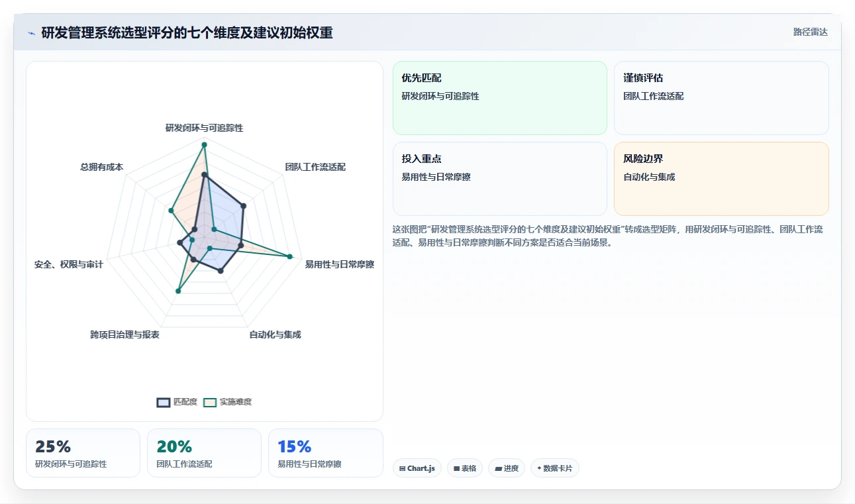The height and width of the screenshot is (504, 855).
Task: Select the 表格 tag
Action: [465, 468]
